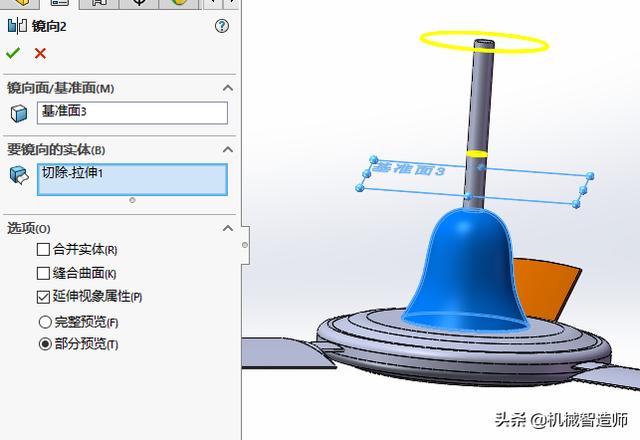Open help for the 镜向2 PropertyManager
This screenshot has width=640, height=440.
click(222, 27)
